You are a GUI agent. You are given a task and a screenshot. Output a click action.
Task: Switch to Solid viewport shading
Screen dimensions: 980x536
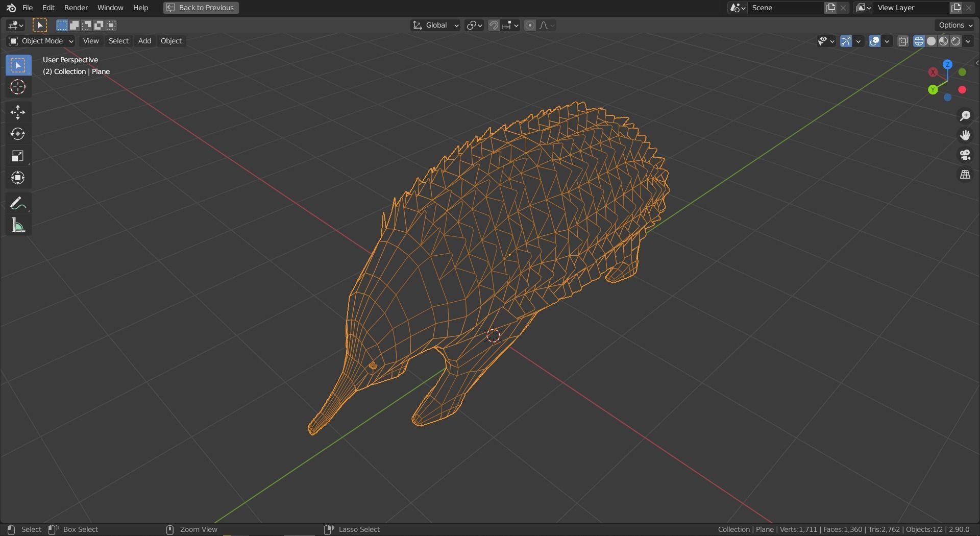click(x=931, y=41)
